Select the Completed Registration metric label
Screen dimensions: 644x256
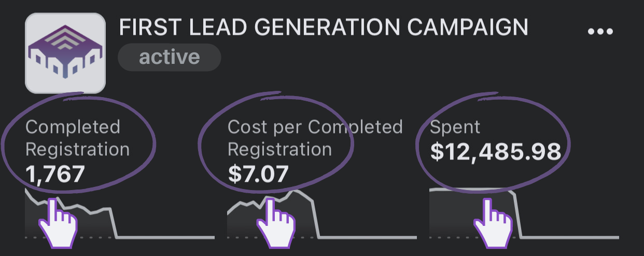pyautogui.click(x=77, y=138)
